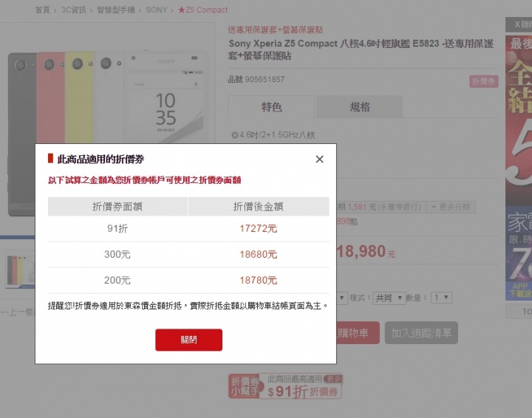The height and width of the screenshot is (418, 532).
Task: Click the Sony Xperia Z5 Compact title
Action: click(361, 49)
